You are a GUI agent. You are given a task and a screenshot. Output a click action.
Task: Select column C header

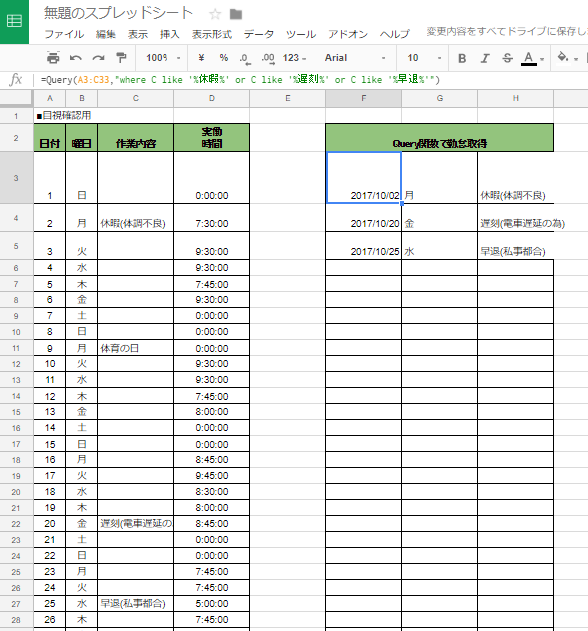click(136, 99)
